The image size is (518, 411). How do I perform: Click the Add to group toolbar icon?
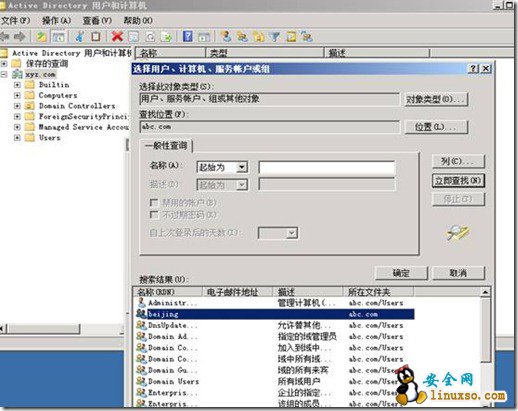tap(307, 37)
